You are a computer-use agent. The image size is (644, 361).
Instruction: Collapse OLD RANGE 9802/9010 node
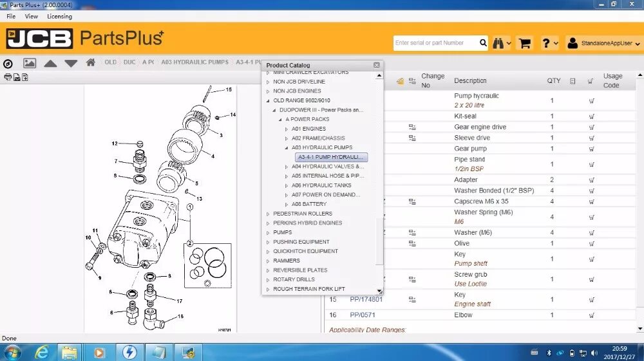tap(268, 100)
